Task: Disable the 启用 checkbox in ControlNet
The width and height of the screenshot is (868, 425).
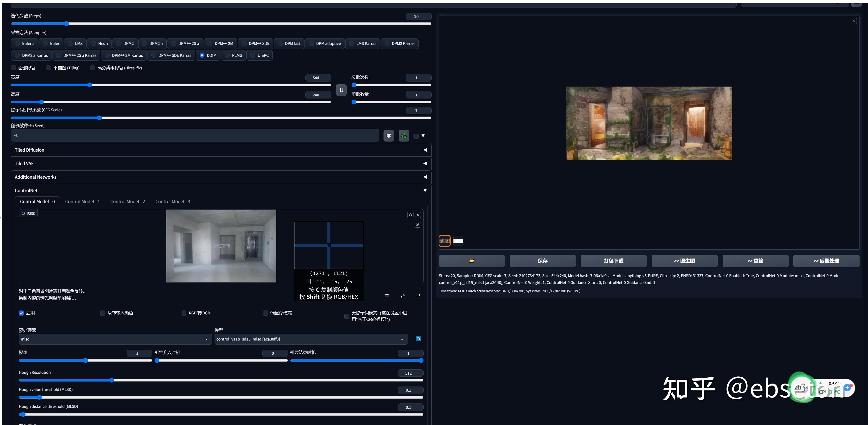Action: (x=21, y=313)
